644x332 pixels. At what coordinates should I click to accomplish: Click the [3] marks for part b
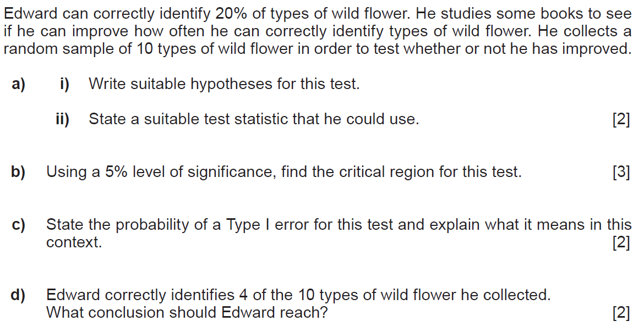coord(621,172)
